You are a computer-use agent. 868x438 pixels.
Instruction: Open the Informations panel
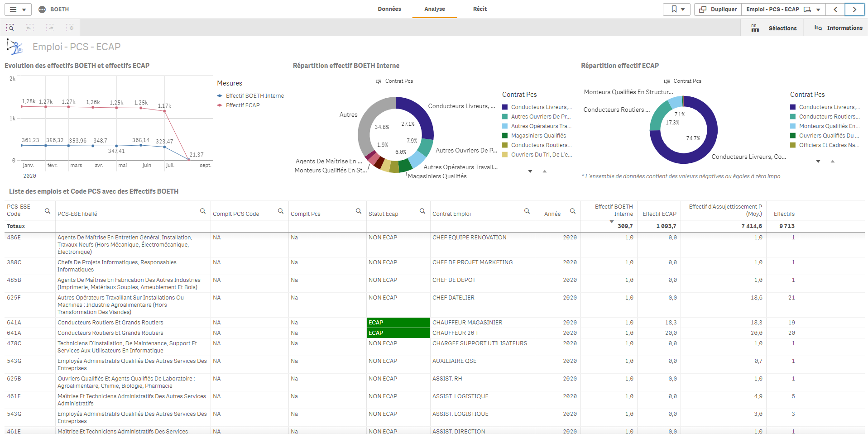pyautogui.click(x=838, y=28)
